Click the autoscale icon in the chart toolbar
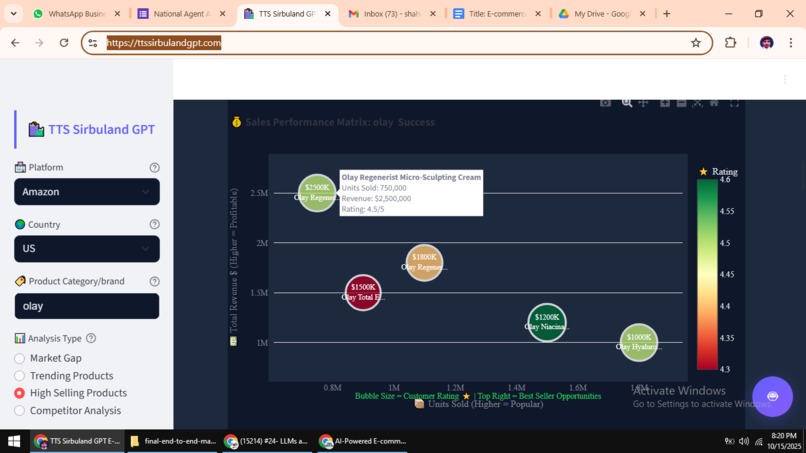This screenshot has height=453, width=806. tap(698, 103)
